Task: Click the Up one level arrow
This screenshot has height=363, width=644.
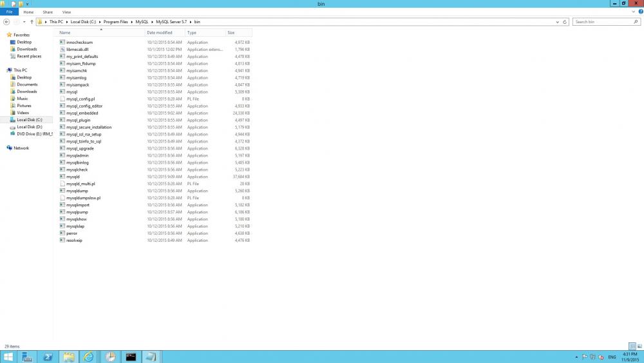Action: 32,22
